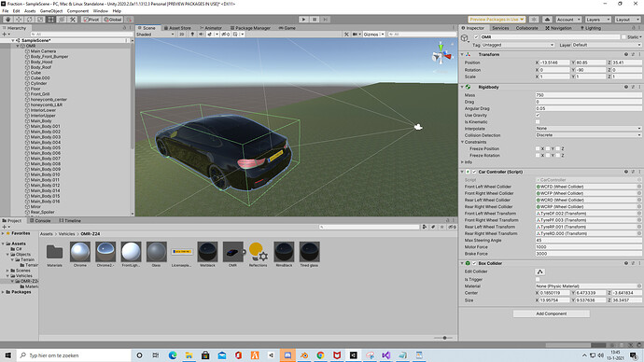Image resolution: width=644 pixels, height=362 pixels.
Task: Click the Play button
Action: [x=303, y=20]
